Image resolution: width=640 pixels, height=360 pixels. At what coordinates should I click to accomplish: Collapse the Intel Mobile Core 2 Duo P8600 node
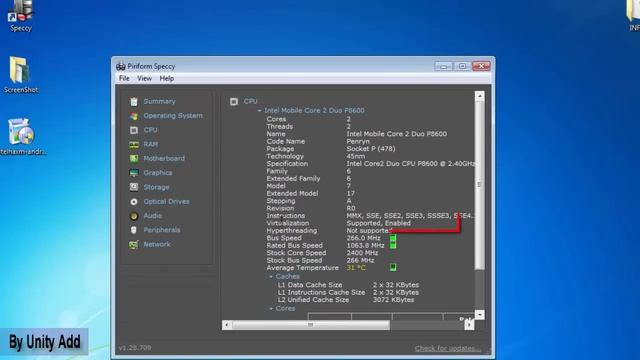(259, 111)
